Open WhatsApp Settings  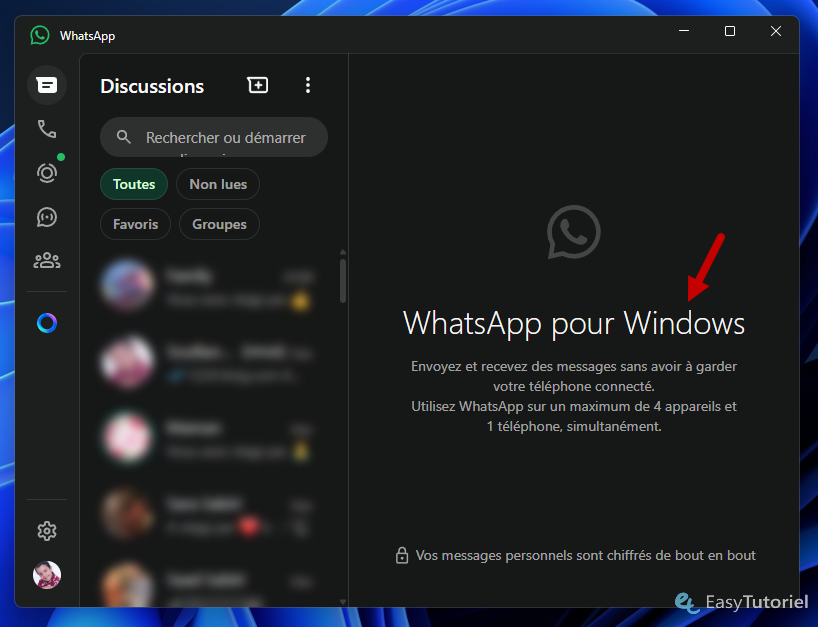pos(46,531)
